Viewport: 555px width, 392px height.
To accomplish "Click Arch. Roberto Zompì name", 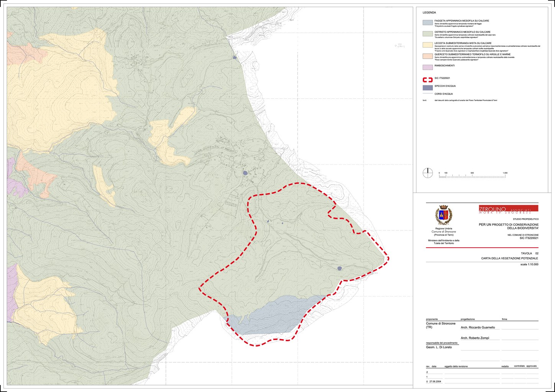I will click(475, 338).
